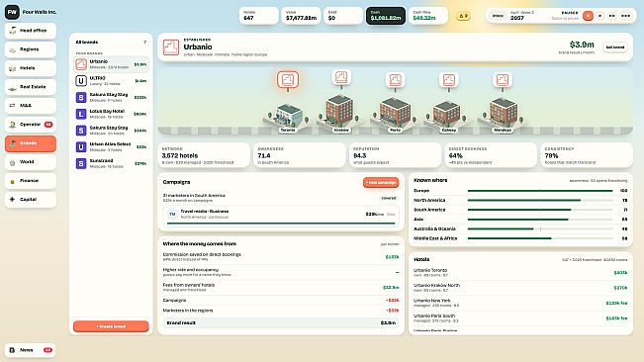Click the Network 3,672 hotels card
This screenshot has width=644, height=362.
[x=204, y=155]
